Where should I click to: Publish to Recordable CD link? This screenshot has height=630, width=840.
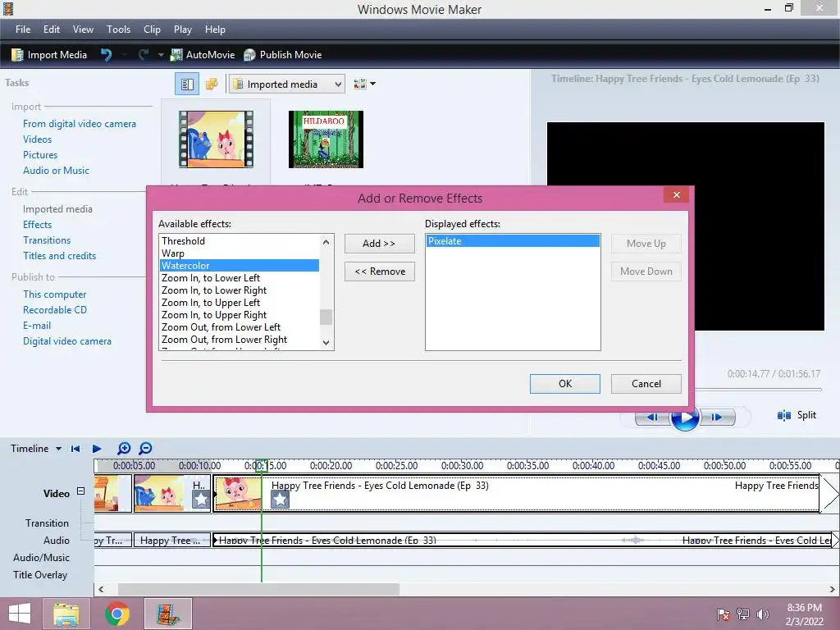coord(55,309)
